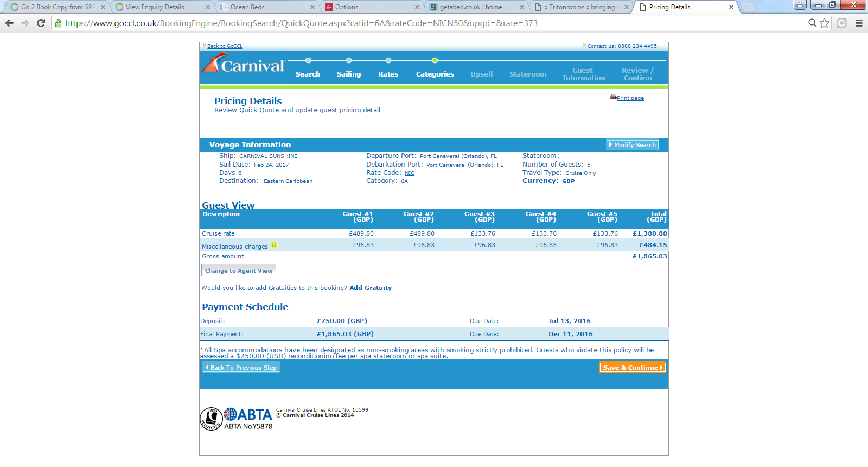This screenshot has height=467, width=868.
Task: Click the printer icon next to Print page
Action: pos(613,97)
